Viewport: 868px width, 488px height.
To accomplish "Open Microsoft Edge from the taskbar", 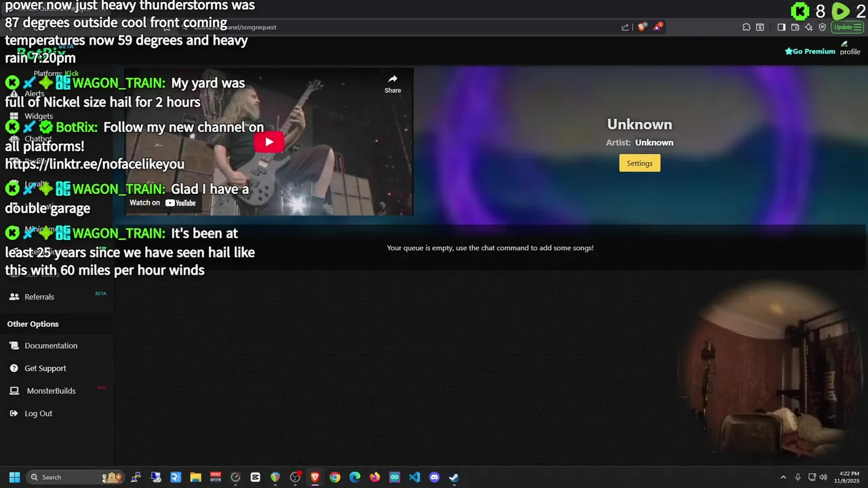I will [x=355, y=477].
